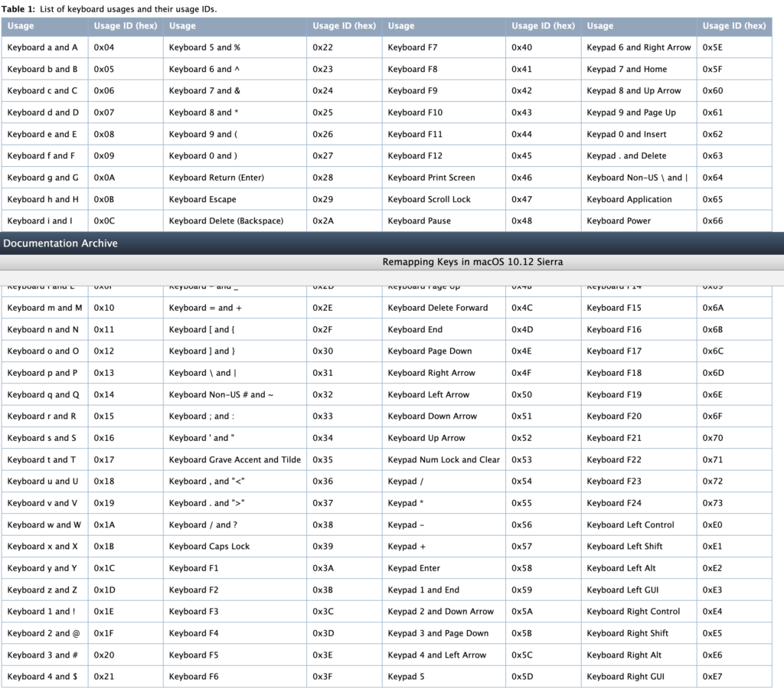Viewport: 784px width, 699px height.
Task: Select the Keyboard Grave Accent and Tilde cell
Action: (x=234, y=460)
